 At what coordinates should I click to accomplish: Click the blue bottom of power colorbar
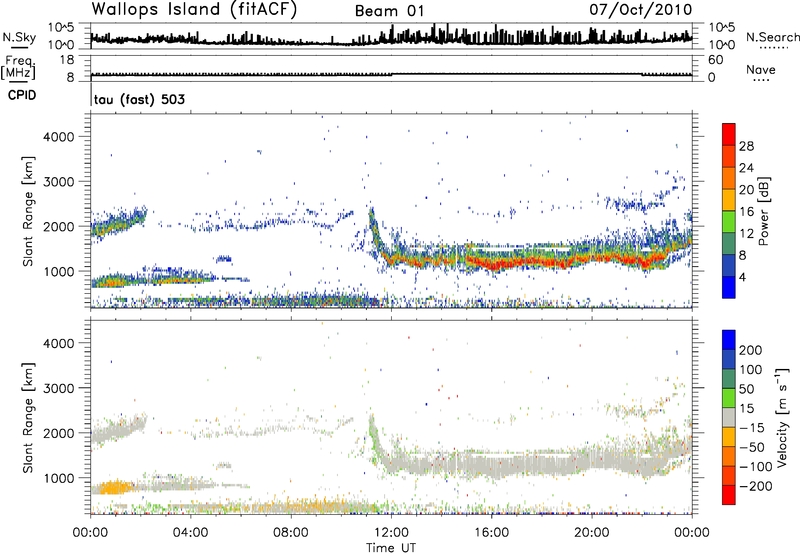tap(729, 287)
